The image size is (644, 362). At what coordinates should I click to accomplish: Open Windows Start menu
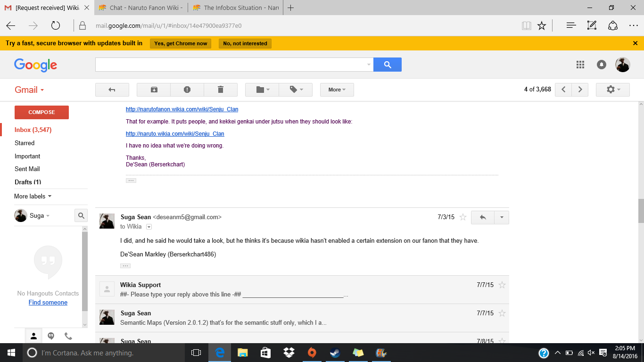[x=11, y=353]
